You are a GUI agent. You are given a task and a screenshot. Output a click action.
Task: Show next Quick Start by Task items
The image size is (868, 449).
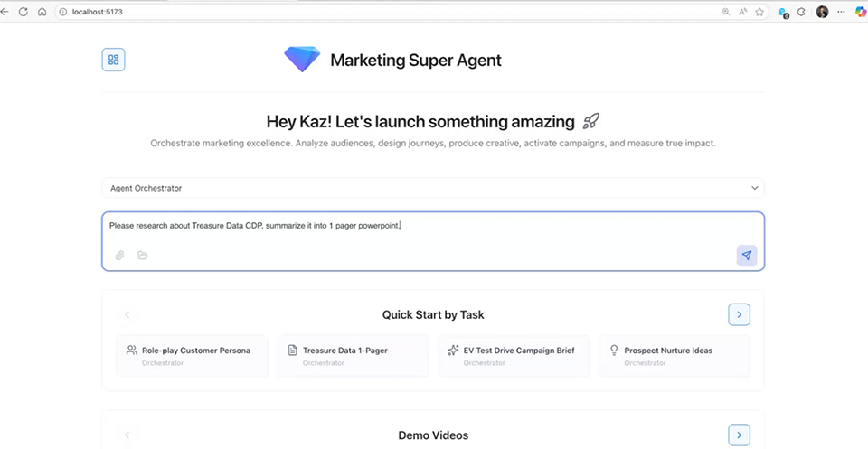point(739,314)
